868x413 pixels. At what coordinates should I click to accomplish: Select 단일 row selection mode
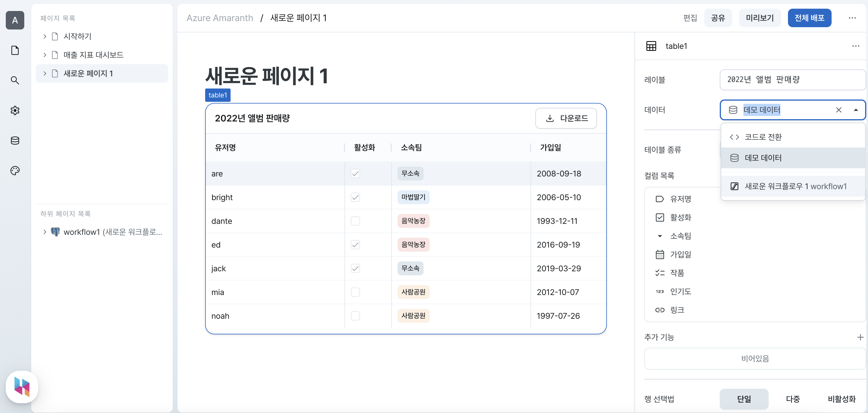(744, 399)
